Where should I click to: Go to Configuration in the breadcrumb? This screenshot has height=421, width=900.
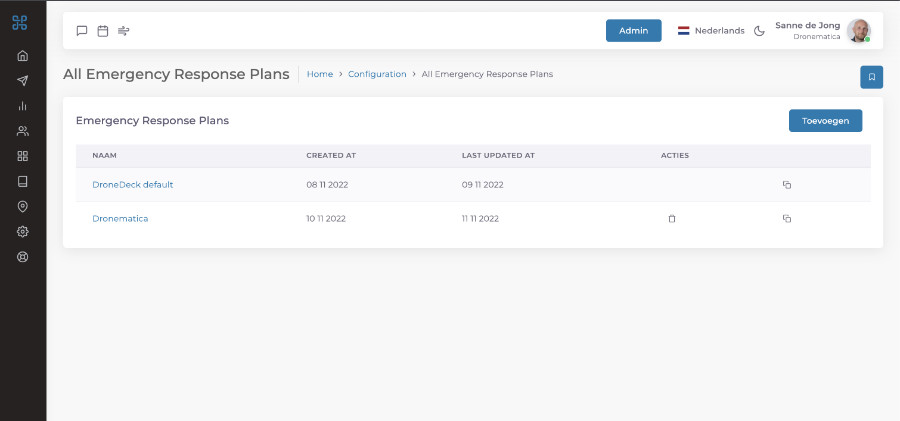coord(377,74)
